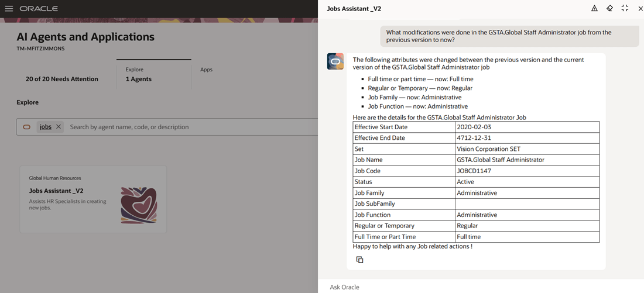Click the Global Human Resources card label
The height and width of the screenshot is (293, 644).
[x=55, y=178]
